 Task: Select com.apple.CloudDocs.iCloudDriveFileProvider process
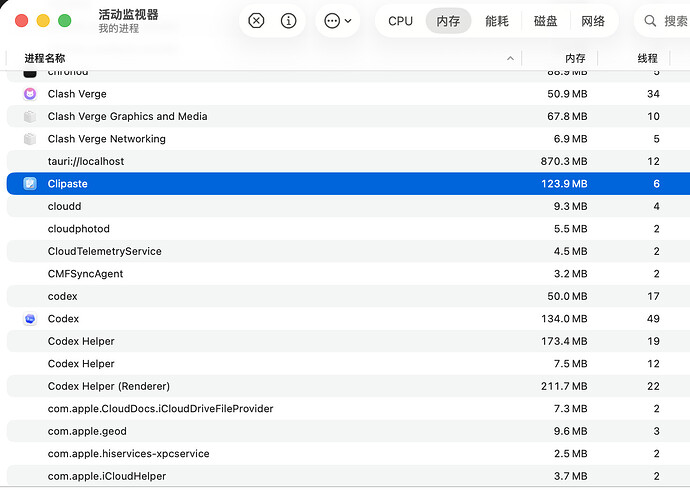click(160, 409)
